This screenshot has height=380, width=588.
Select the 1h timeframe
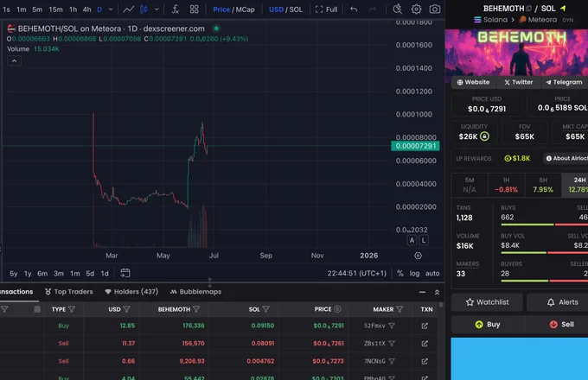73,9
